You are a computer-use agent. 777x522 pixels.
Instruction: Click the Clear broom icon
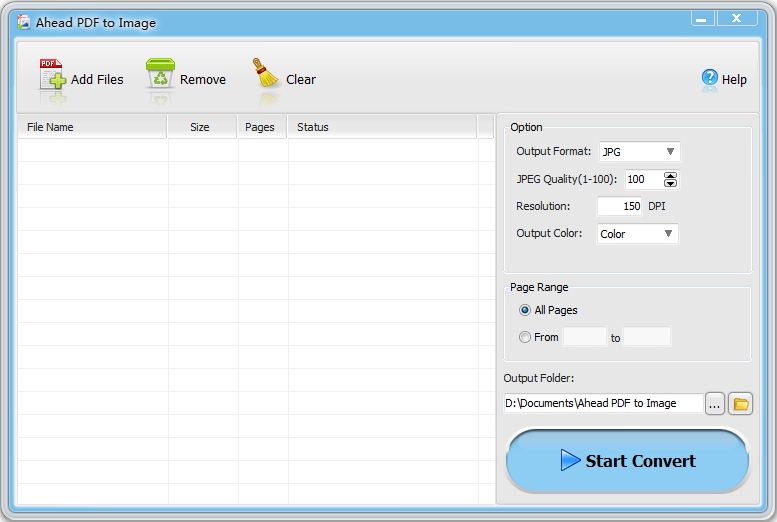pyautogui.click(x=266, y=76)
